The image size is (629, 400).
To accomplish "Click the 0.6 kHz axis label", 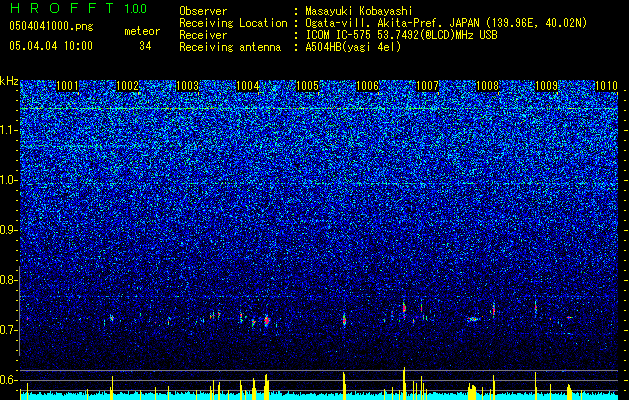I will coord(9,380).
